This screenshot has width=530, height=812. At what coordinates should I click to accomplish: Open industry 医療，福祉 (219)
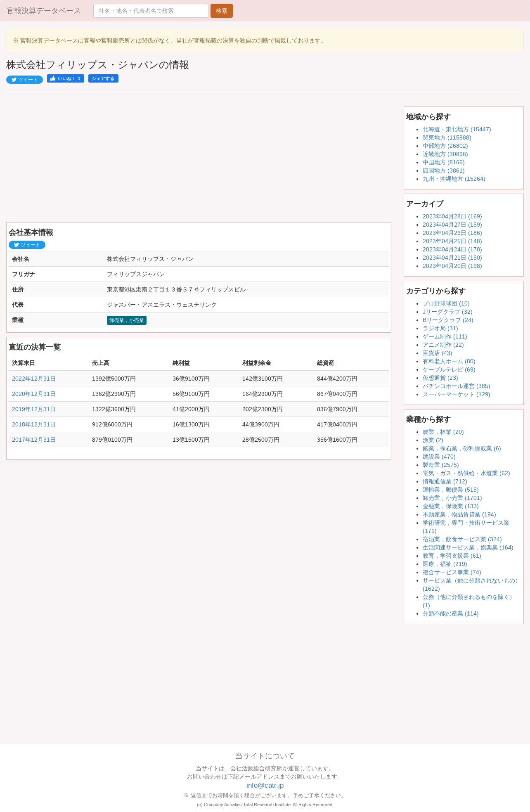(445, 564)
